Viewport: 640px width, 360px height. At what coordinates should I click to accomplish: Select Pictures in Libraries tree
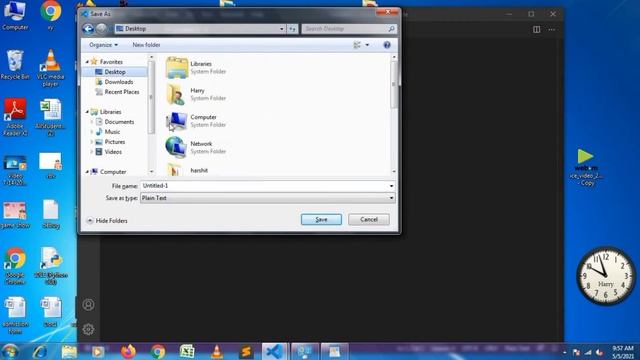click(x=115, y=142)
